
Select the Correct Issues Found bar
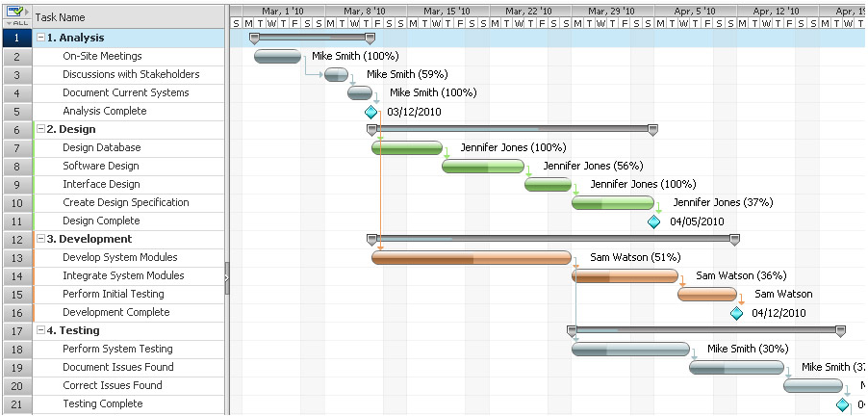pos(813,385)
